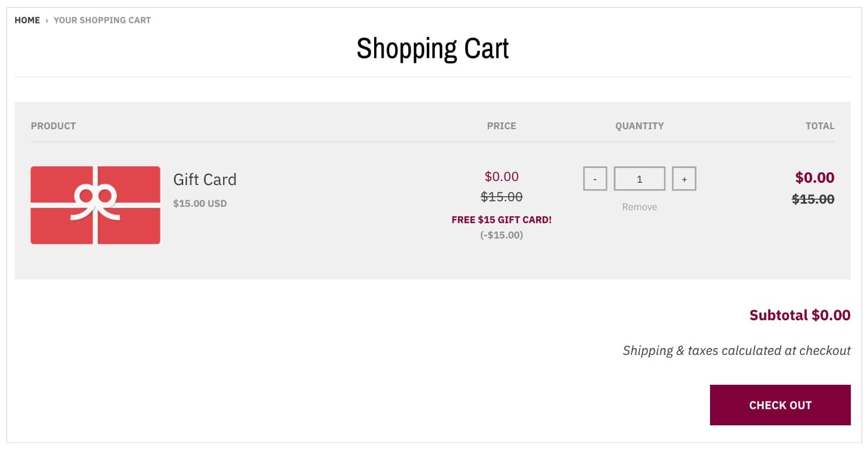Click the quantity input field showing 1
Screen dimensions: 868x450
pos(639,179)
